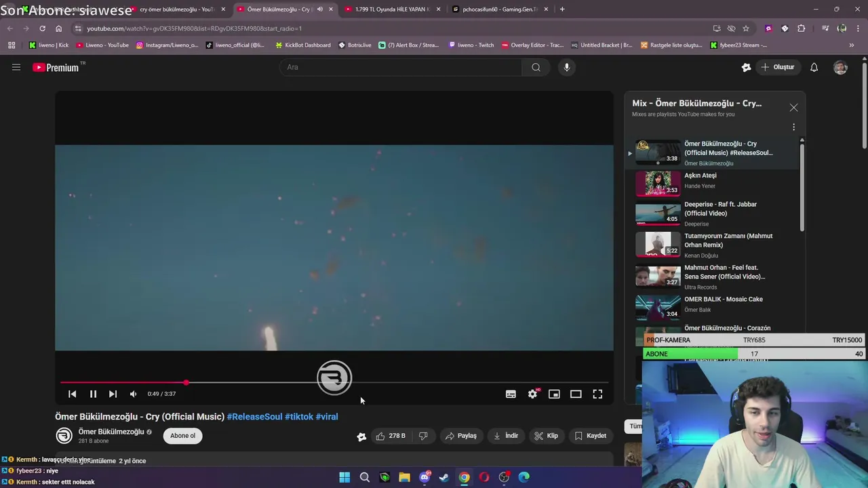868x488 pixels.
Task: Open Botrix.live bookmark
Action: pos(355,45)
